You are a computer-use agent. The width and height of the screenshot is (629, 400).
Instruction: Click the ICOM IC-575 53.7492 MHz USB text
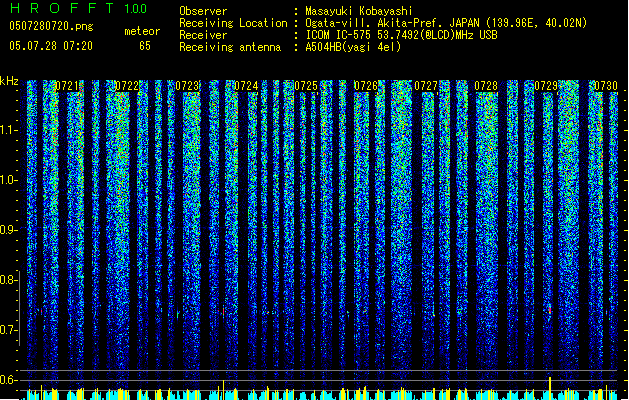(x=401, y=35)
